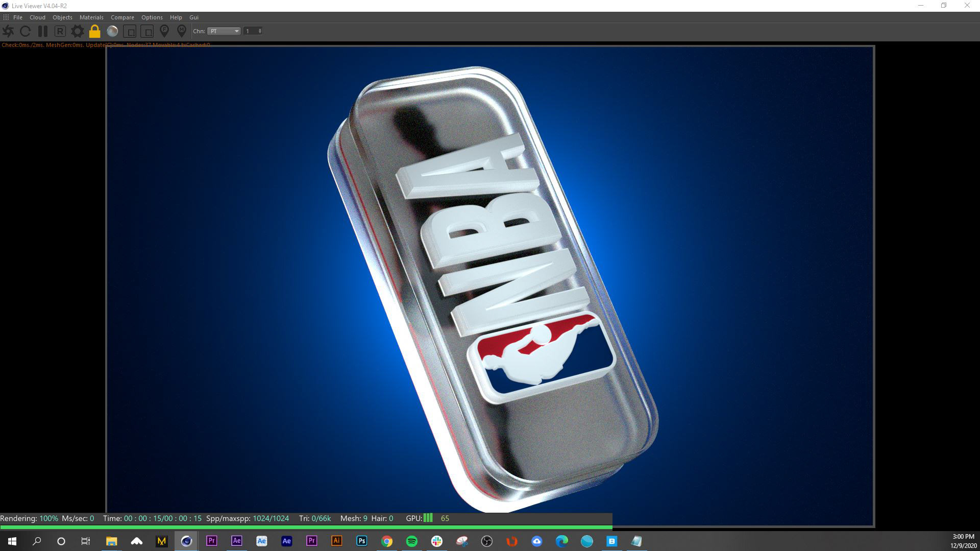Open Microsoft Edge from the taskbar

coord(561,541)
